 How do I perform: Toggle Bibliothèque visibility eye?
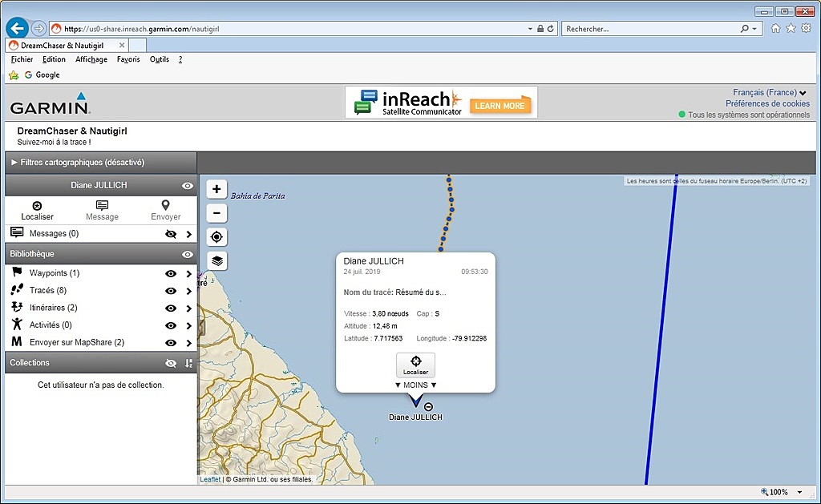tap(187, 254)
